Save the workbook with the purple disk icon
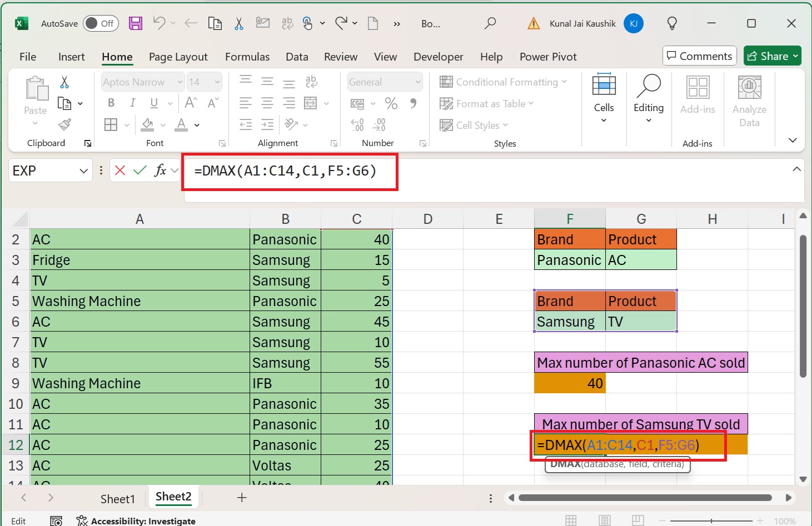 [x=136, y=23]
